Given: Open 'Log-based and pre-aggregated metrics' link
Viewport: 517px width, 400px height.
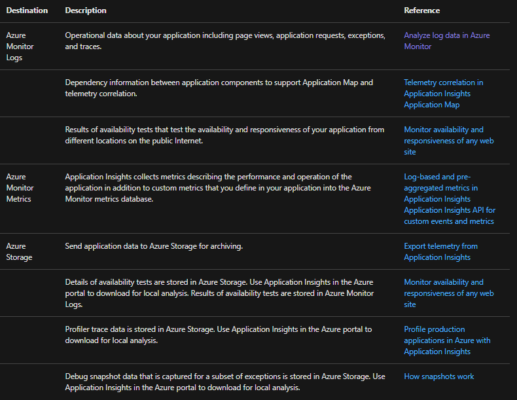Looking at the screenshot, I should click(x=441, y=188).
